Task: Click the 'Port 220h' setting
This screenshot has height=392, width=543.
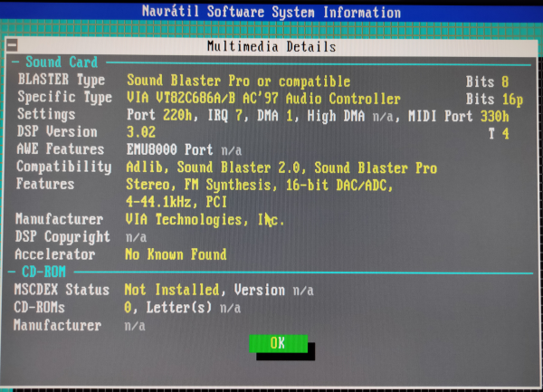Action: click(x=159, y=115)
